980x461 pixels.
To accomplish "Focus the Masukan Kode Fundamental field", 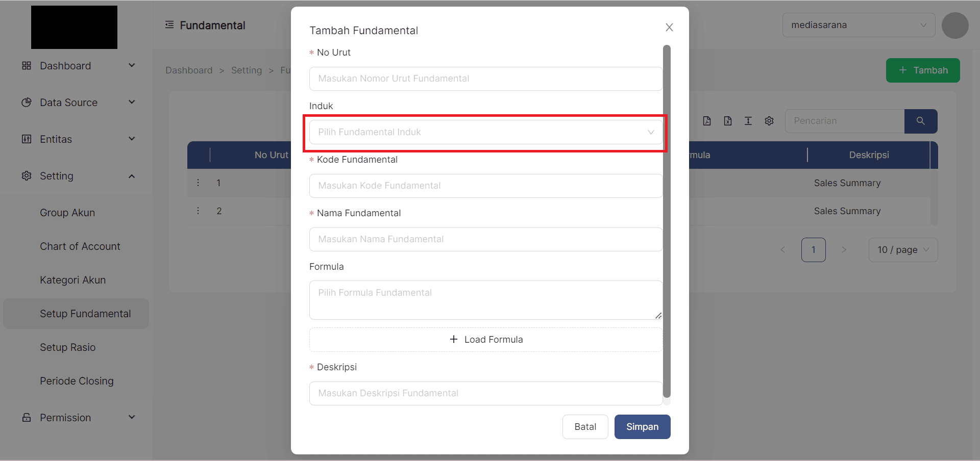I will (x=485, y=186).
